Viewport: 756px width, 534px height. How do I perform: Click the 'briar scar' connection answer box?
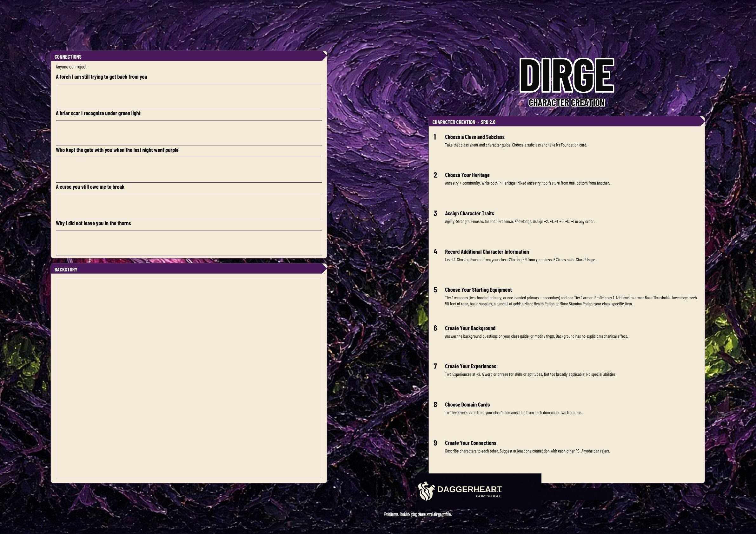[x=189, y=133]
